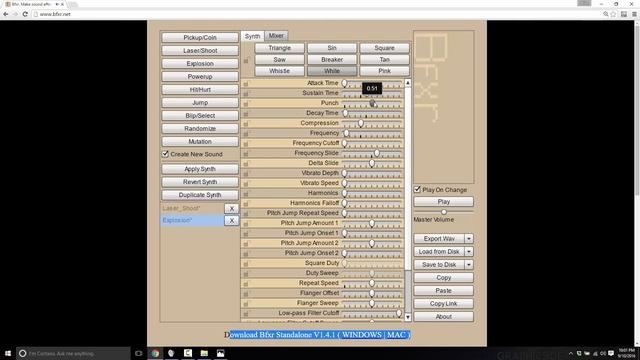The height and width of the screenshot is (360, 640).
Task: Click Revert Synth button
Action: coord(200,182)
